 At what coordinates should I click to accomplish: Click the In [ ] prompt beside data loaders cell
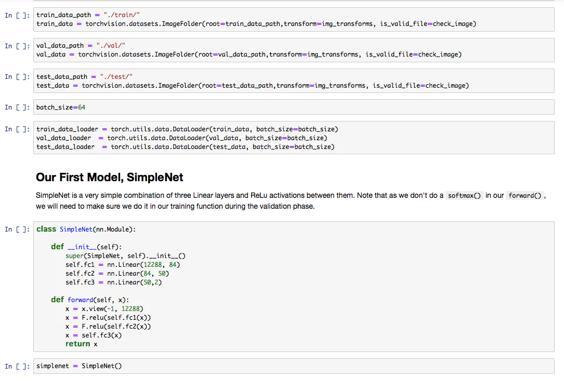(x=17, y=129)
